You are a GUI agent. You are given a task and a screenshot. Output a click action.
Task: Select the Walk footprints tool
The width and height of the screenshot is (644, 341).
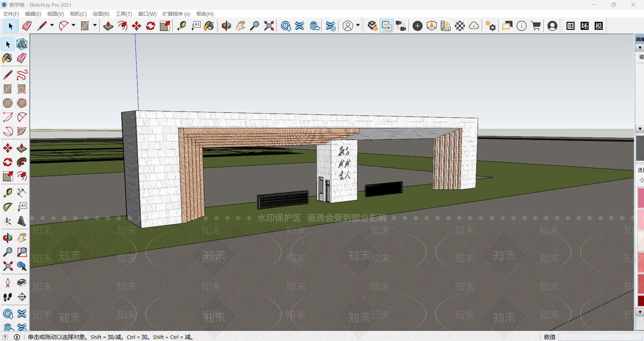pyautogui.click(x=7, y=297)
